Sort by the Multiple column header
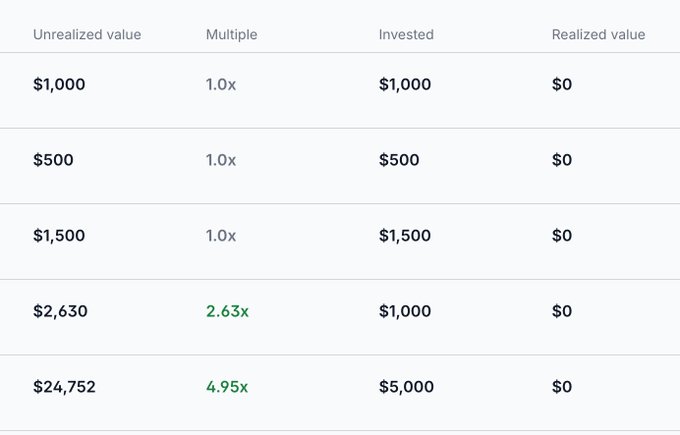 tap(232, 35)
